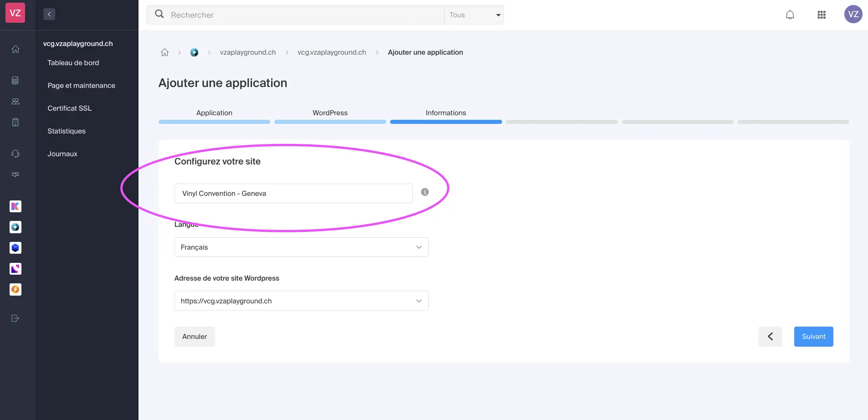Expand the Langue dropdown showing Français

coord(301,247)
